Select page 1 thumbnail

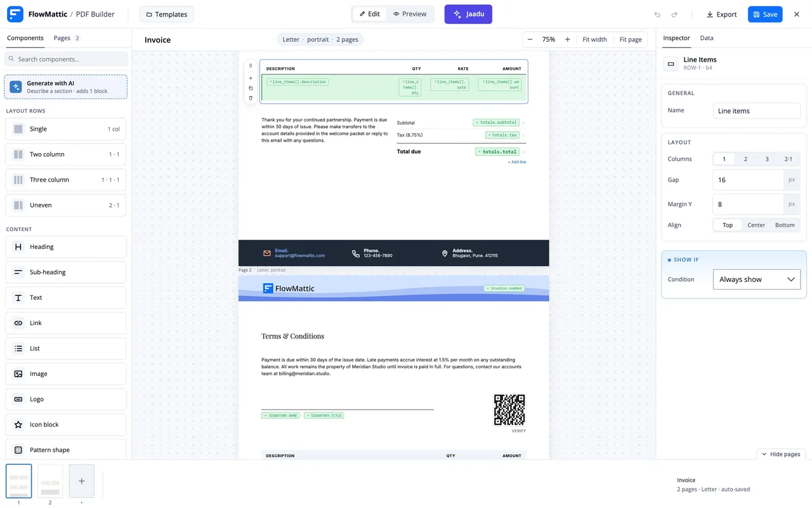(18, 481)
